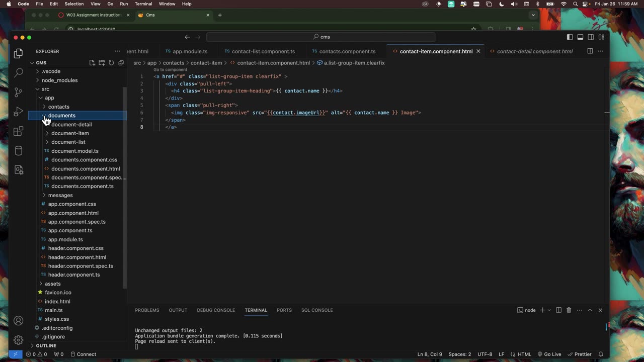Click the errors and warnings status indicator

(36, 354)
